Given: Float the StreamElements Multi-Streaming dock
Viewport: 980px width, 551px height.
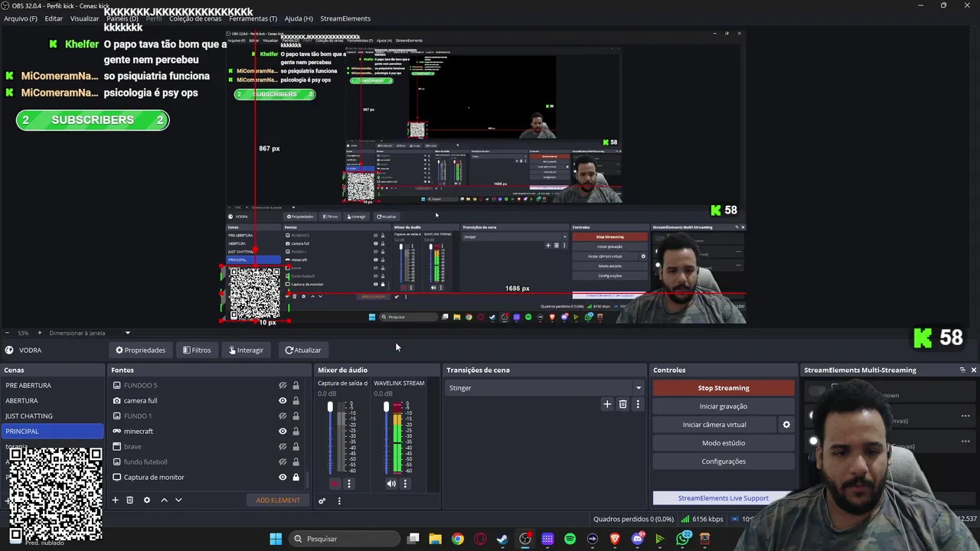Looking at the screenshot, I should [962, 370].
